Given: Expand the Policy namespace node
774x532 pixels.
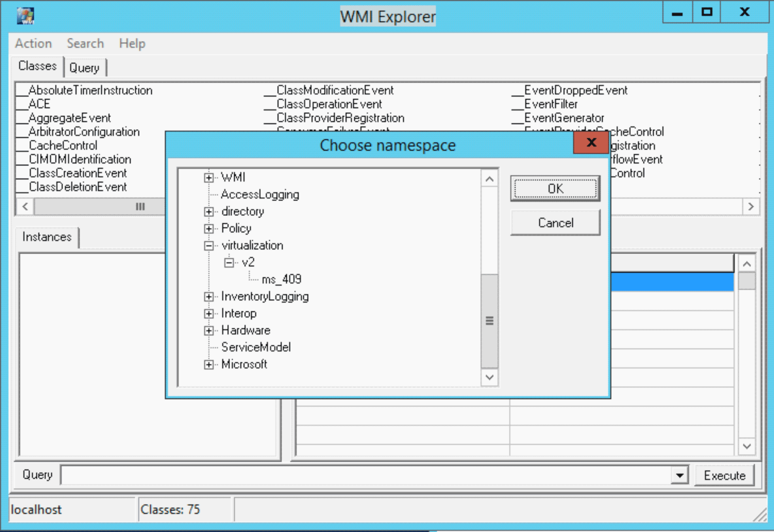Looking at the screenshot, I should pyautogui.click(x=209, y=229).
